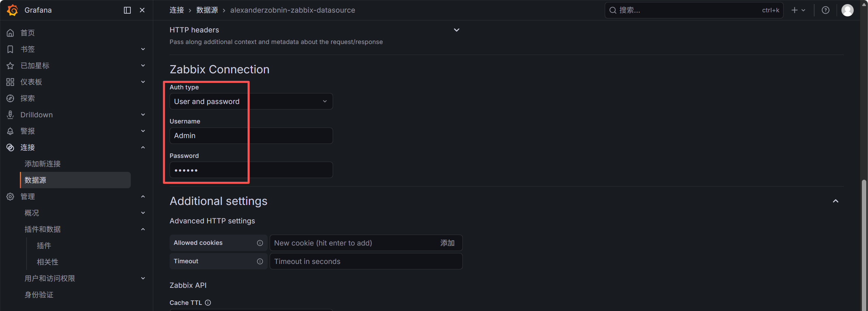Dock the sidebar menu panel icon
This screenshot has height=311, width=868.
pos(127,10)
